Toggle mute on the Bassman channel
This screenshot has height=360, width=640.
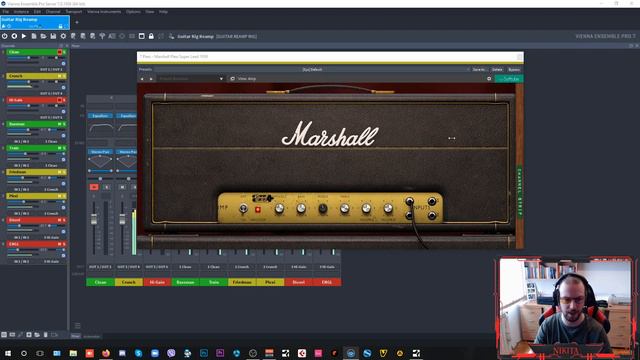click(60, 124)
